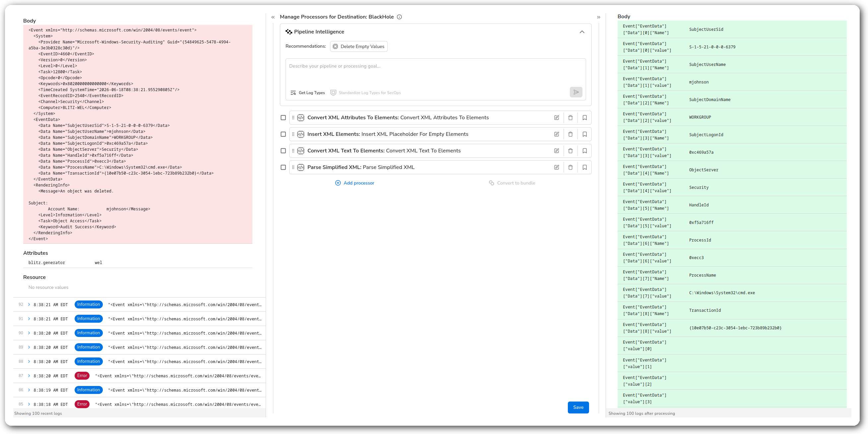
Task: Expand Error log row 85
Action: 29,404
